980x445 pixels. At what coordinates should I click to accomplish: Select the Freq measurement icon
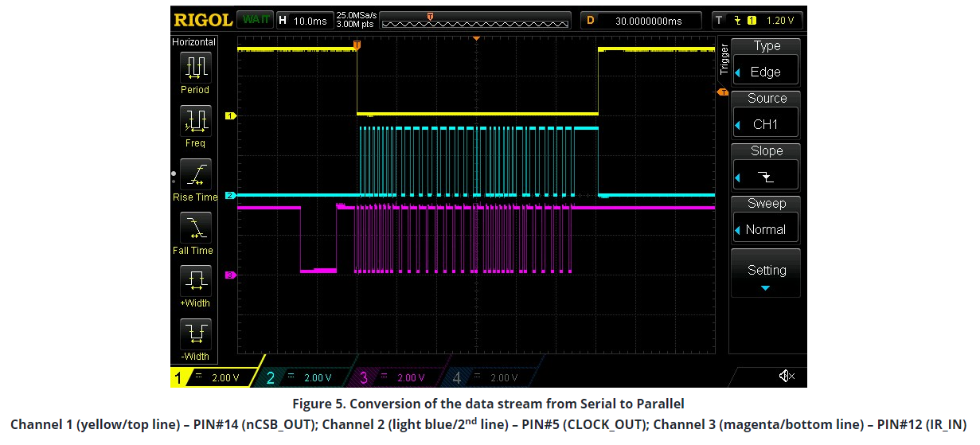click(x=195, y=120)
